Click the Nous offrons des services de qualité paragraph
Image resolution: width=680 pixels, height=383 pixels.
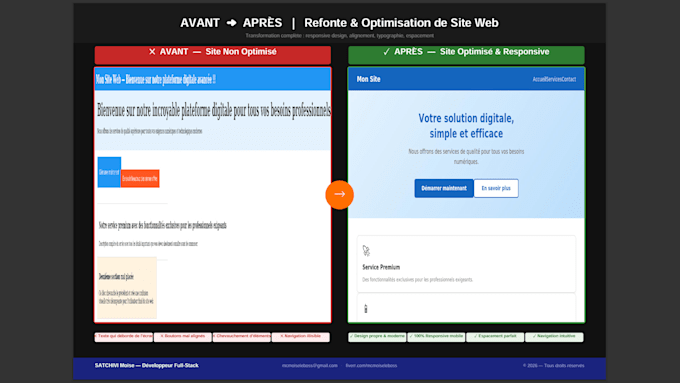pos(466,157)
